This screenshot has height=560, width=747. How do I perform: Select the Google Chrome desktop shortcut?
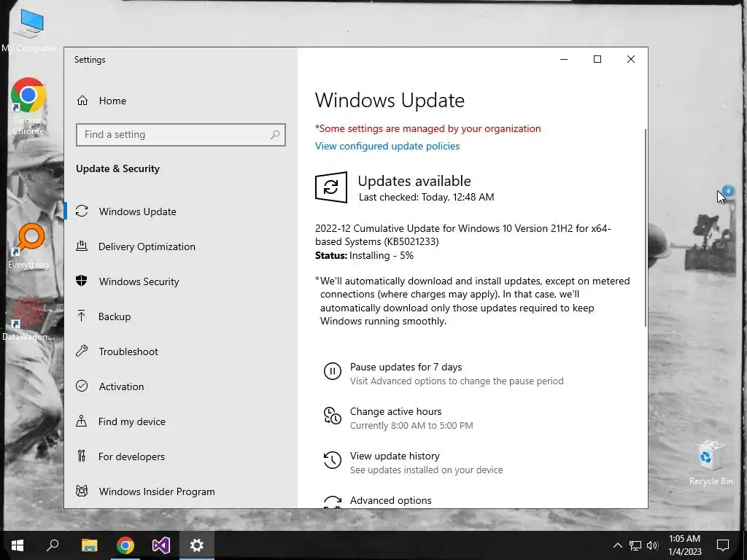tap(28, 106)
